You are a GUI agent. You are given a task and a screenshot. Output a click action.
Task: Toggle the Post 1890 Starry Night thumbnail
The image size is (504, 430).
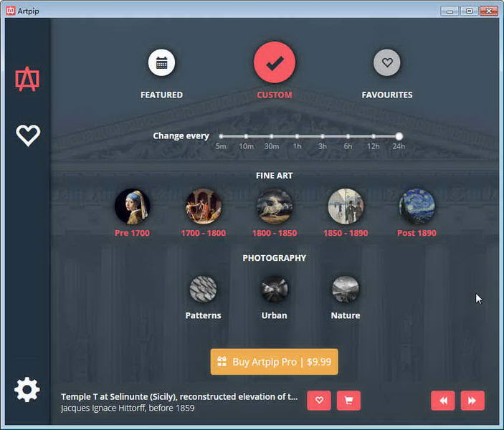(x=417, y=206)
